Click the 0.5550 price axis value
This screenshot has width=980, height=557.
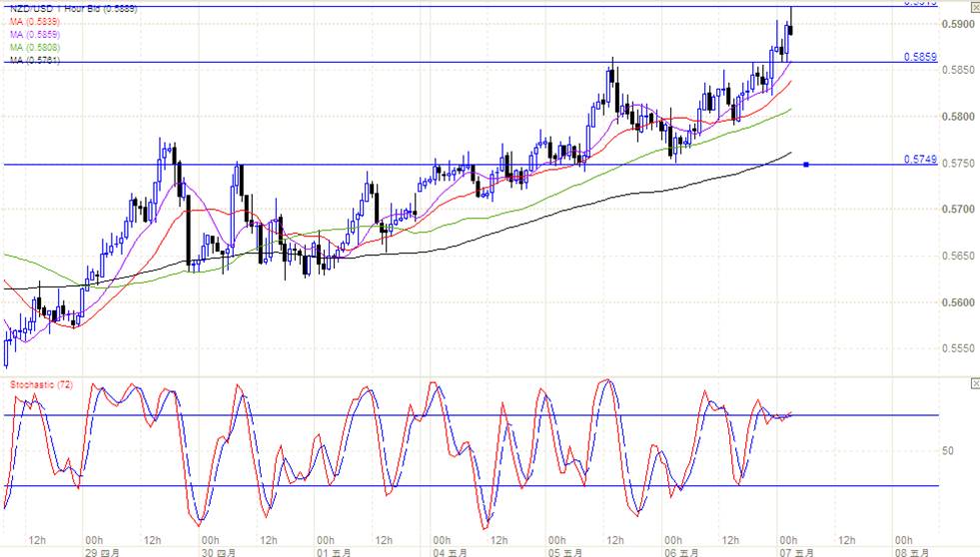(x=958, y=348)
